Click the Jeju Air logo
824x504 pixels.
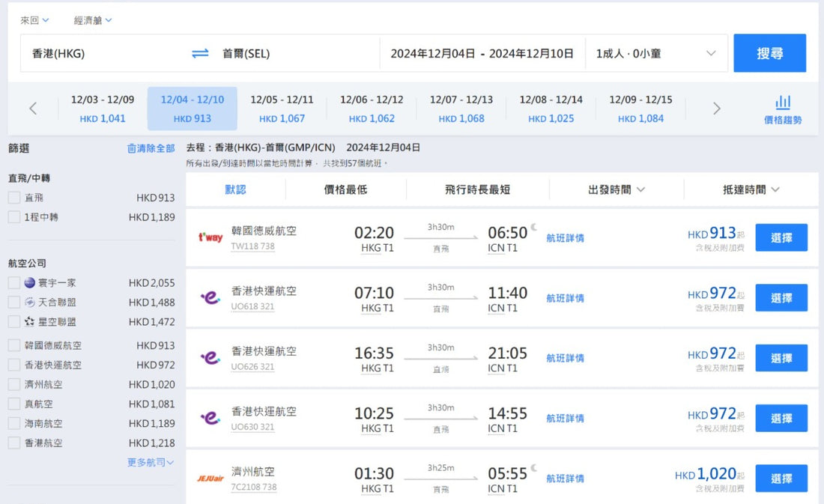[210, 479]
